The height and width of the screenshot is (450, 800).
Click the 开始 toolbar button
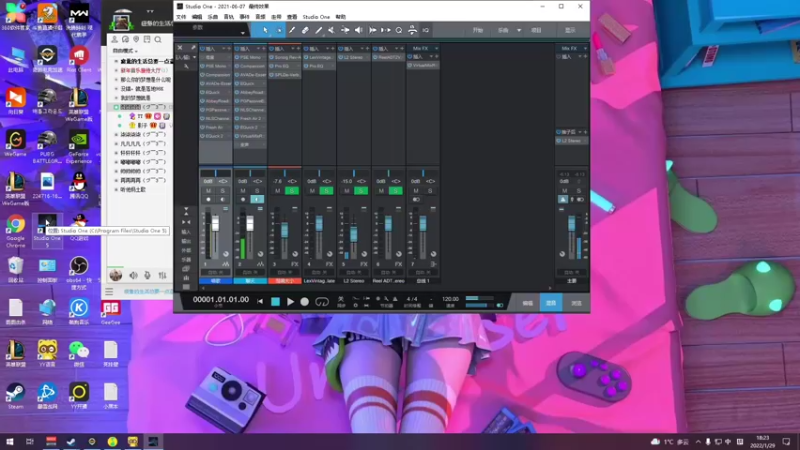click(x=478, y=30)
